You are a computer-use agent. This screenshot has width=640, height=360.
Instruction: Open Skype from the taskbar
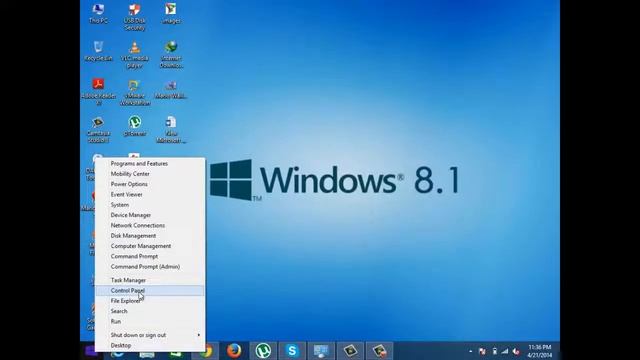[292, 351]
